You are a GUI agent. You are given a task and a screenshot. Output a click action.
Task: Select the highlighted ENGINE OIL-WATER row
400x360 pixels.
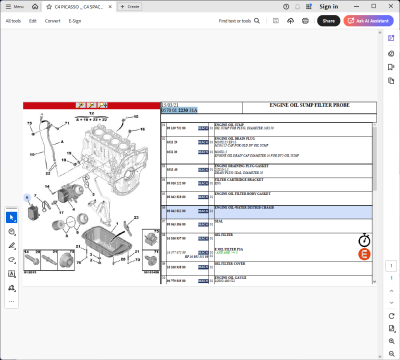click(x=267, y=212)
